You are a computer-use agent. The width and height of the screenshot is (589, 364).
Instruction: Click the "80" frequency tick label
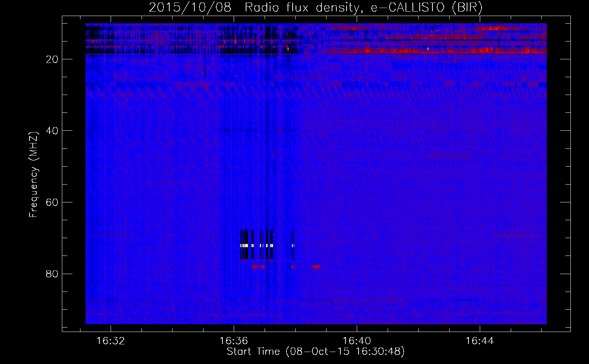pyautogui.click(x=52, y=274)
